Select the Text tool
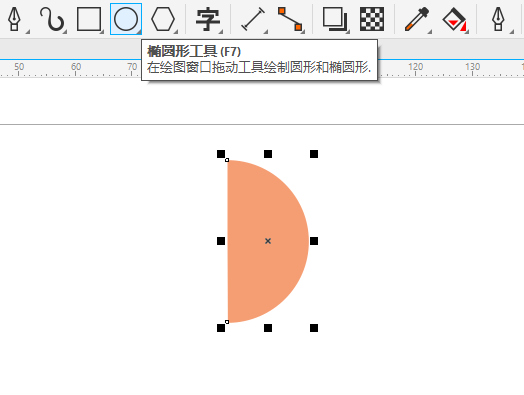The width and height of the screenshot is (524, 395). click(x=208, y=20)
